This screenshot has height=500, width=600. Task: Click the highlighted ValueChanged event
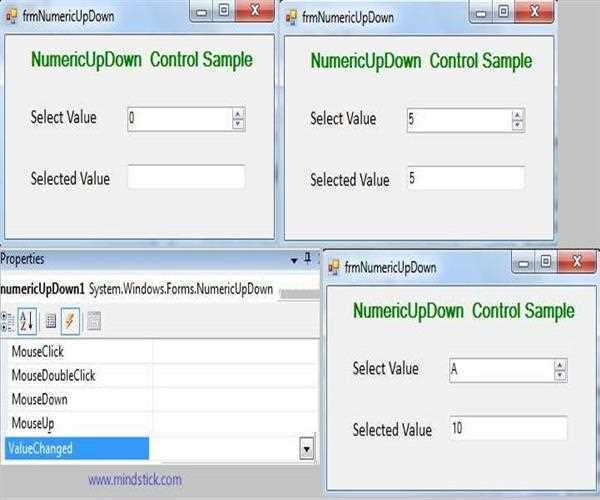pyautogui.click(x=76, y=449)
